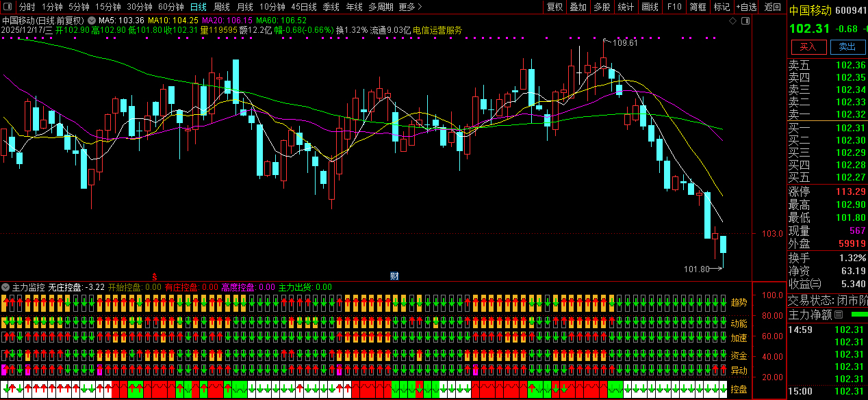868x400 pixels.
Task: Toggle the side panel icon near the diamond
Action: (x=745, y=21)
